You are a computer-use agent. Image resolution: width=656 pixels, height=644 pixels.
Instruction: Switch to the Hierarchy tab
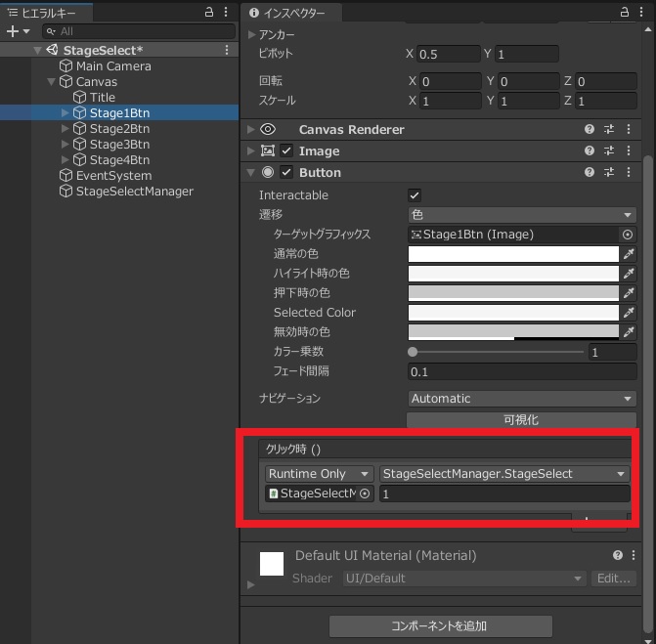click(x=46, y=13)
